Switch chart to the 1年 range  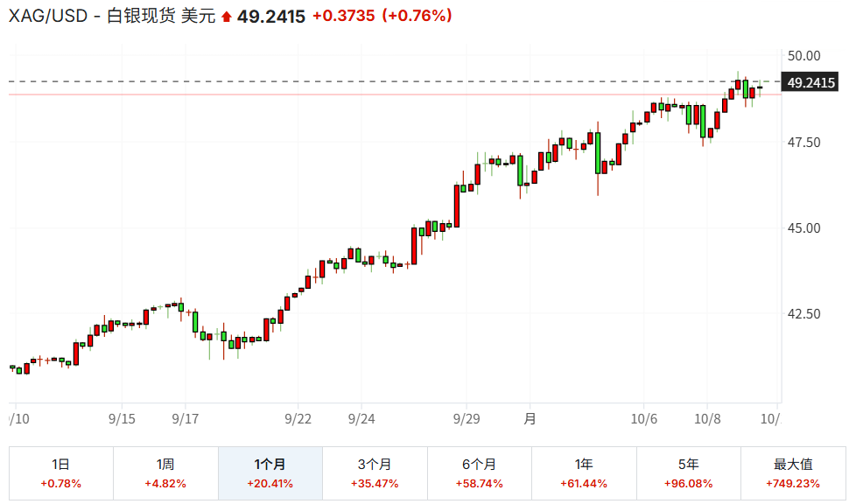tap(584, 473)
